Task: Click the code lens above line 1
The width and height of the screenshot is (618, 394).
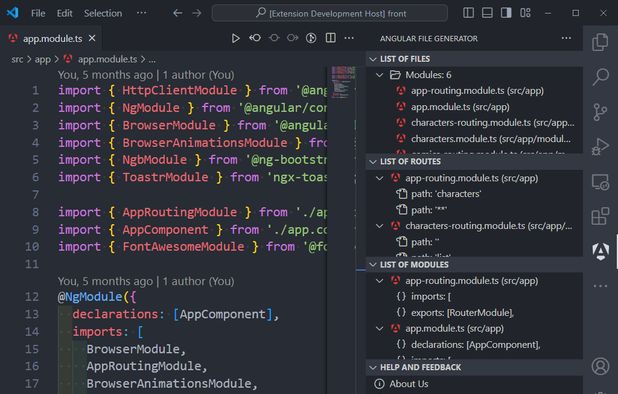Action: (146, 75)
